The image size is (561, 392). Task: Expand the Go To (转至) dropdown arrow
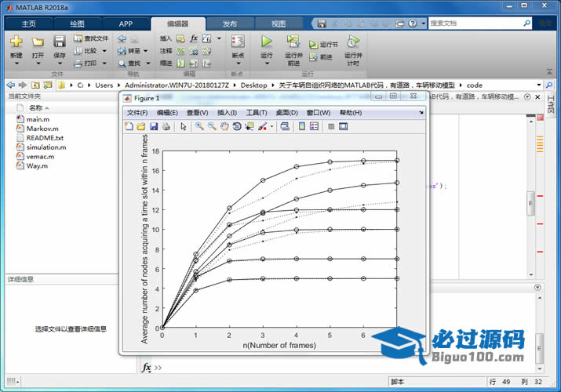pyautogui.click(x=146, y=51)
